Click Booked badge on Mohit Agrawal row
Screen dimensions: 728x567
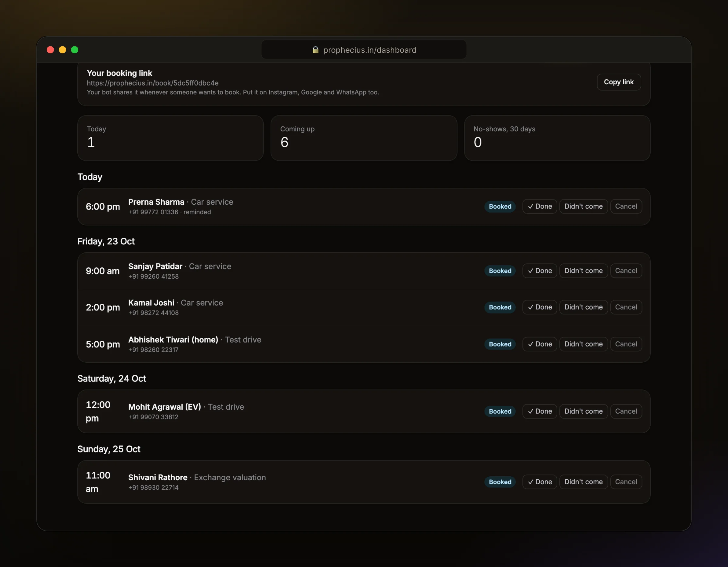click(x=500, y=411)
